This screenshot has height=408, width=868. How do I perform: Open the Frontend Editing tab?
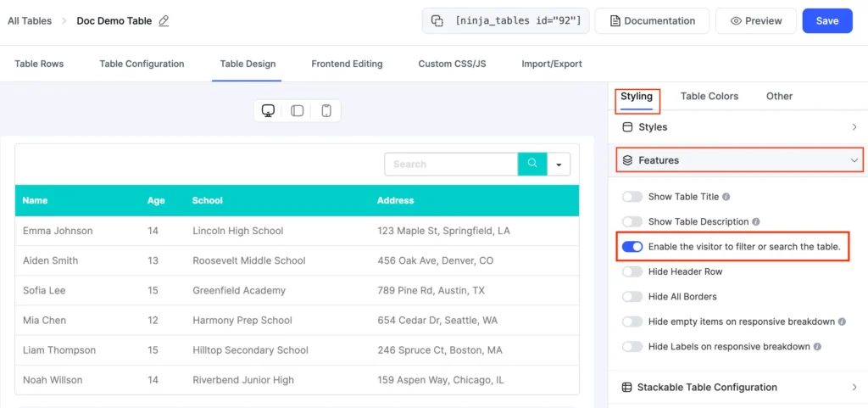347,64
